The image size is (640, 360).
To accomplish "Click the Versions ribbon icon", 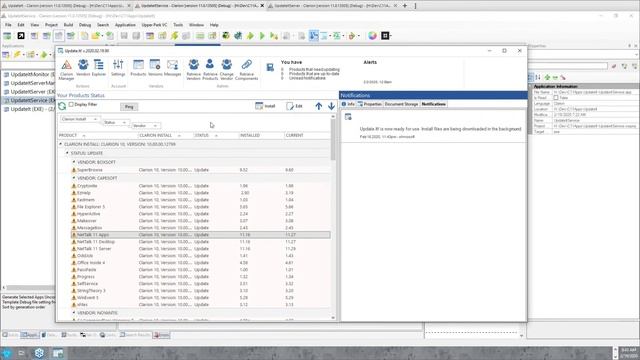I will point(155,68).
